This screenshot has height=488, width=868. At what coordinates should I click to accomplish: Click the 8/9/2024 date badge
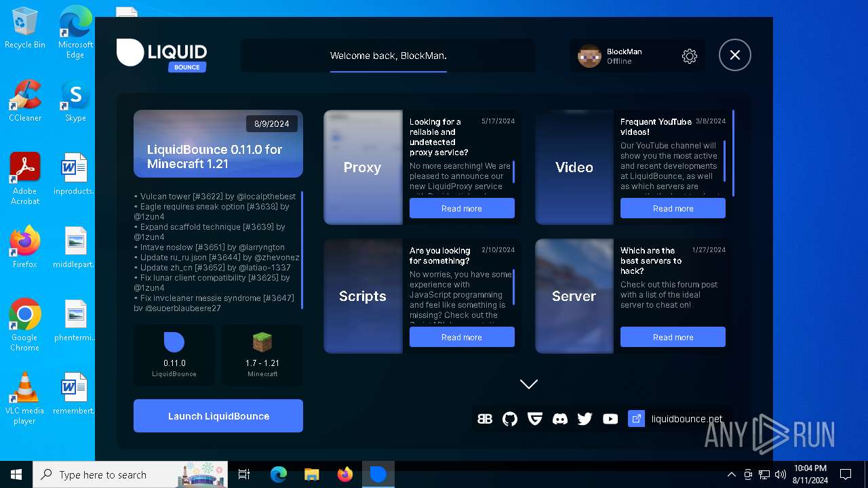[x=272, y=123]
